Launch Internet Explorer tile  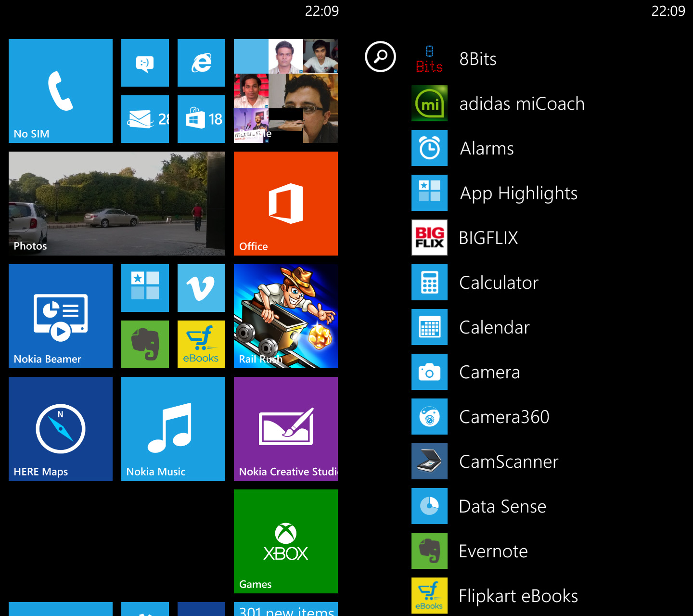click(201, 63)
